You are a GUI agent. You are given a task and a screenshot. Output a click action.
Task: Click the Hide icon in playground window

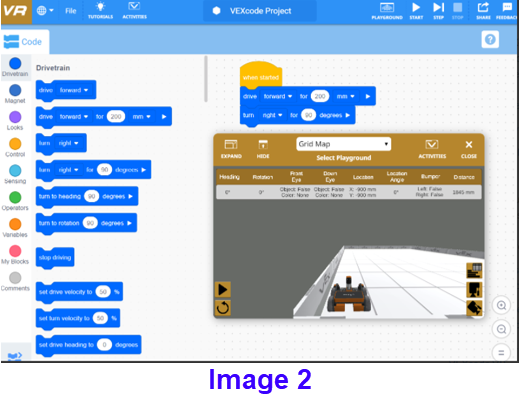263,149
